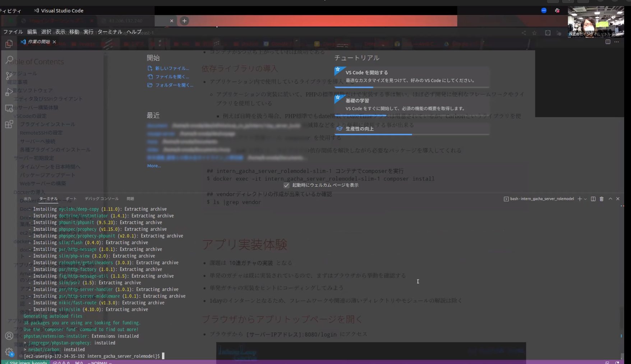Switch to the デバッグ コンソール panel tab
Image resolution: width=631 pixels, height=364 pixels.
click(102, 199)
